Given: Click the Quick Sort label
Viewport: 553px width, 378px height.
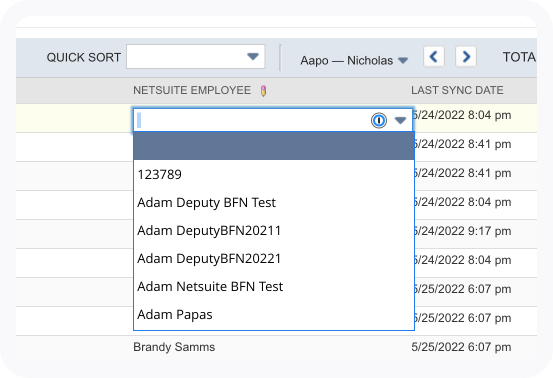Looking at the screenshot, I should (x=84, y=57).
